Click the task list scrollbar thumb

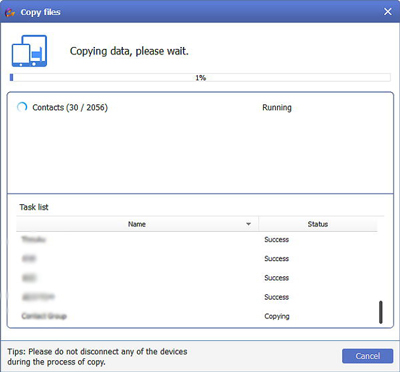coord(381,312)
